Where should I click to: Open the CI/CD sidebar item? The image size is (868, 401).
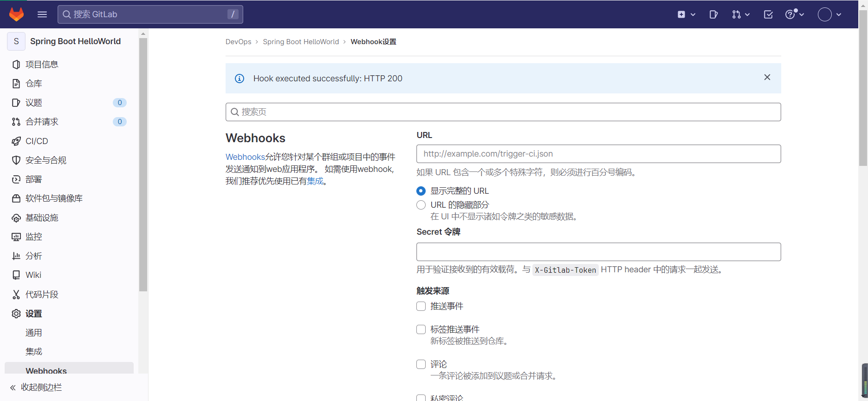click(x=69, y=141)
